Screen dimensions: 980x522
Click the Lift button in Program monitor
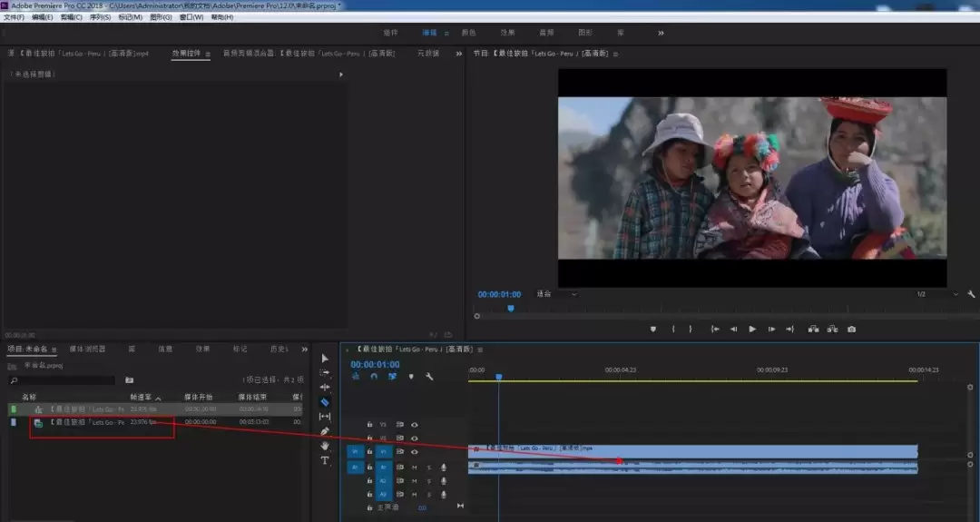coord(813,329)
